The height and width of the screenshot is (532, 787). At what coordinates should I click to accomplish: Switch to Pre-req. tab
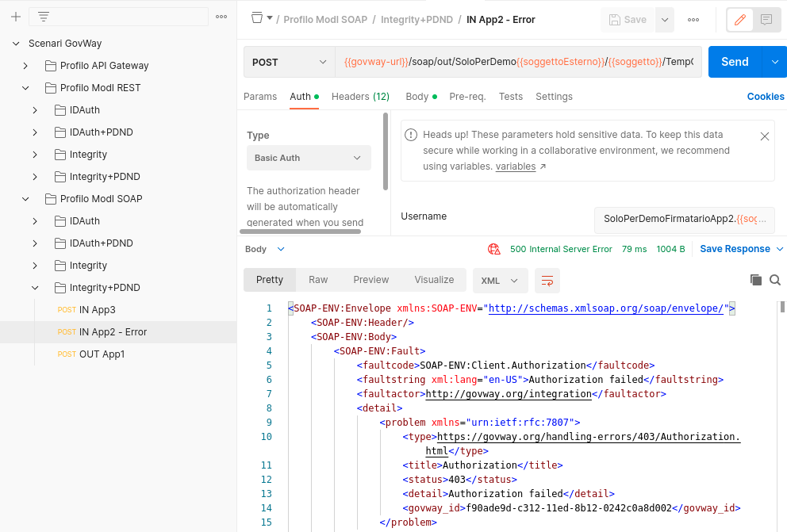click(467, 96)
